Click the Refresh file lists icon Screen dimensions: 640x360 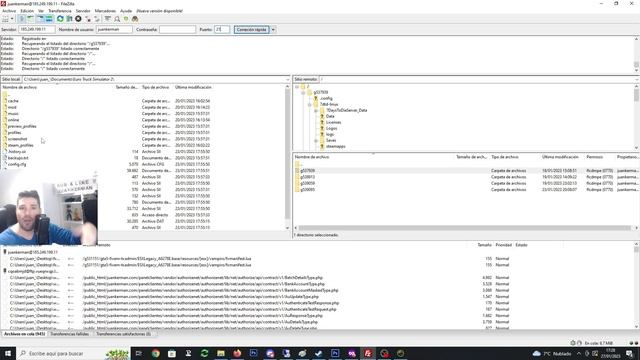60,19
